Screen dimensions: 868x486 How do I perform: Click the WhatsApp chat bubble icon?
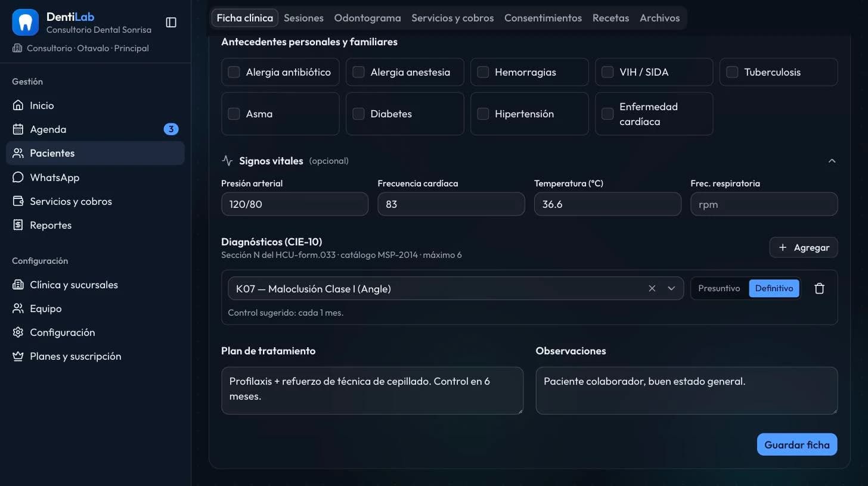click(18, 177)
